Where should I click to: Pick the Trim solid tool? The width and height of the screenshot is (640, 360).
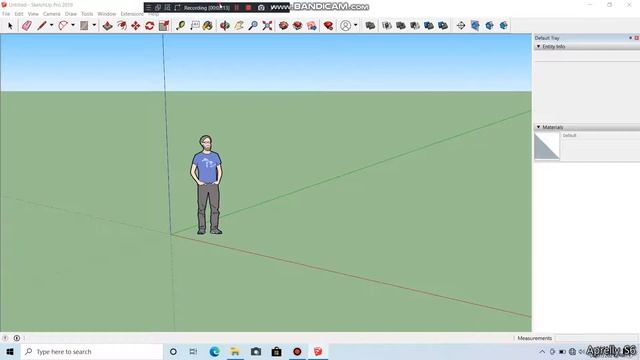pos(429,26)
